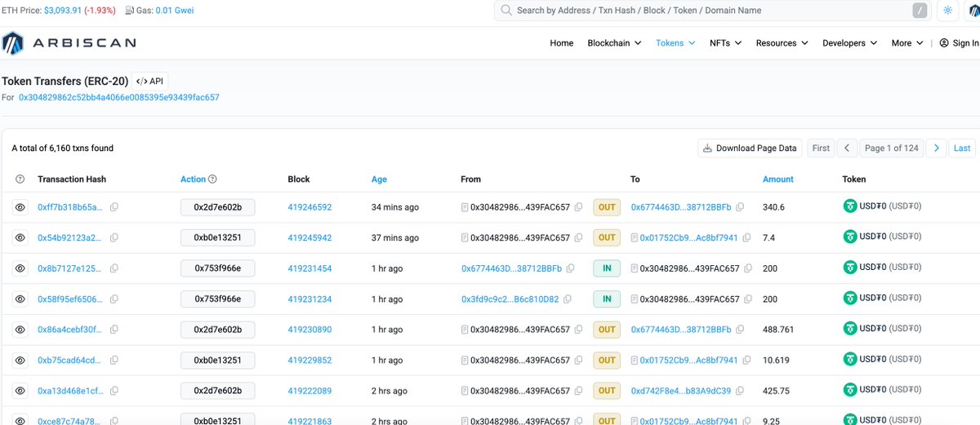Screen dimensions: 980x425
Task: View details eye icon for 0x86a4cebf30f row
Action: tap(20, 330)
